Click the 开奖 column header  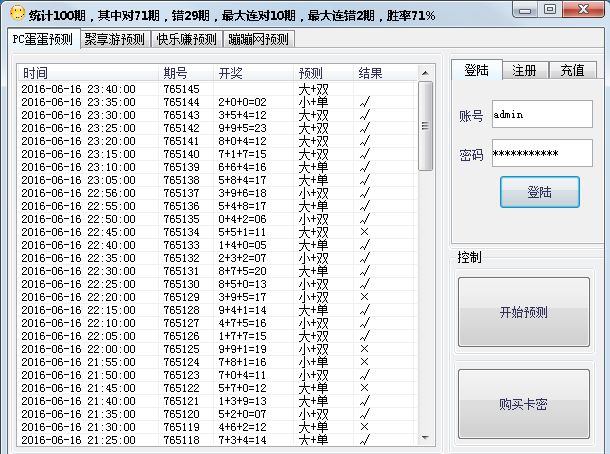(x=254, y=73)
